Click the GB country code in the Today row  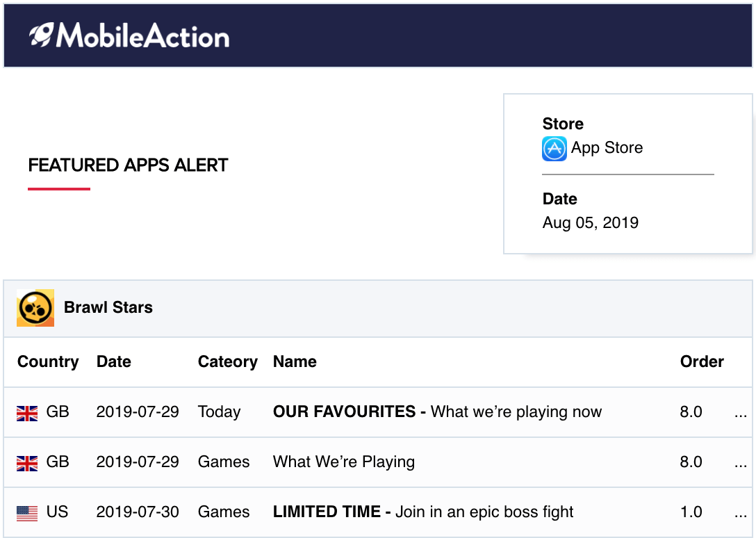(x=58, y=411)
